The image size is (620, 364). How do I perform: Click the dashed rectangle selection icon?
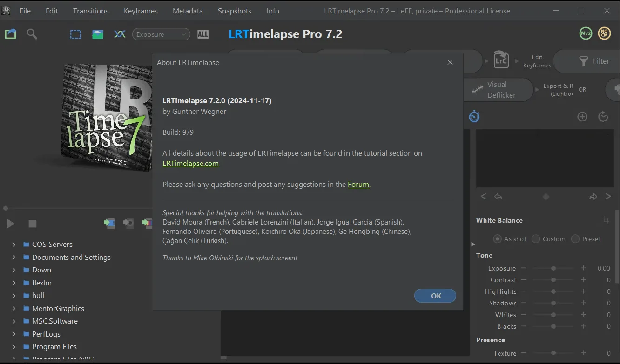75,34
